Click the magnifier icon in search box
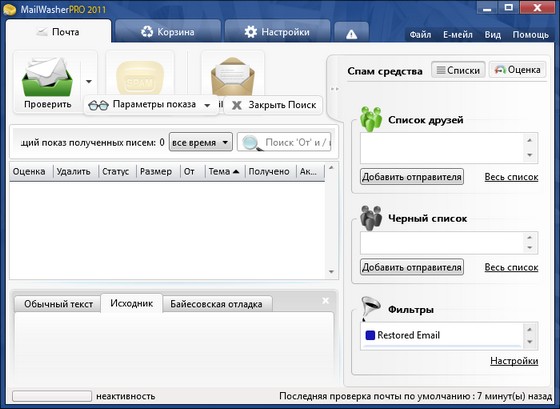The width and height of the screenshot is (560, 409). pyautogui.click(x=251, y=143)
